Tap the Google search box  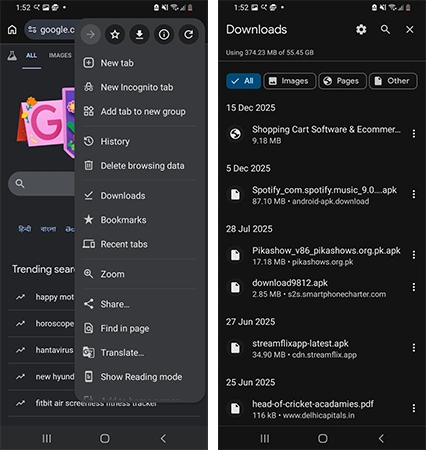(x=41, y=184)
